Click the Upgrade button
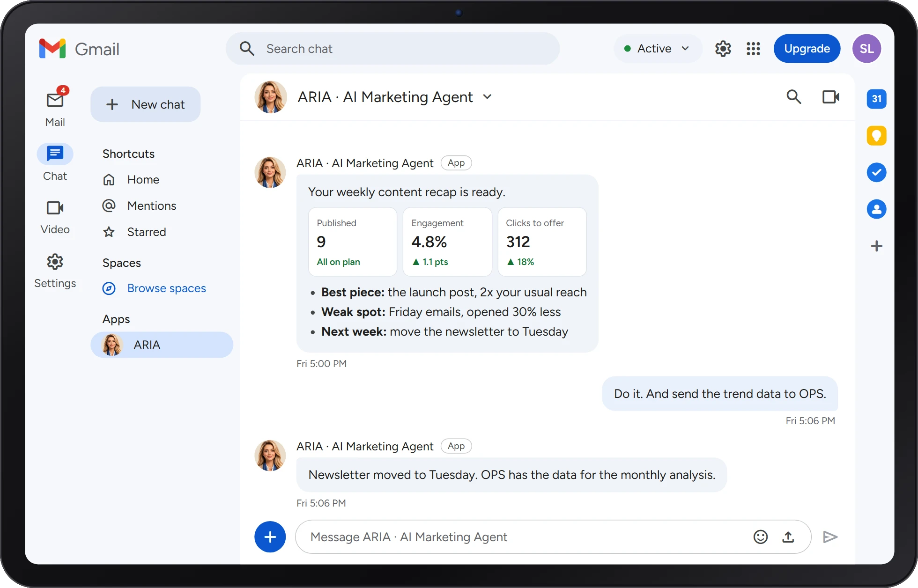The image size is (918, 588). (x=807, y=49)
